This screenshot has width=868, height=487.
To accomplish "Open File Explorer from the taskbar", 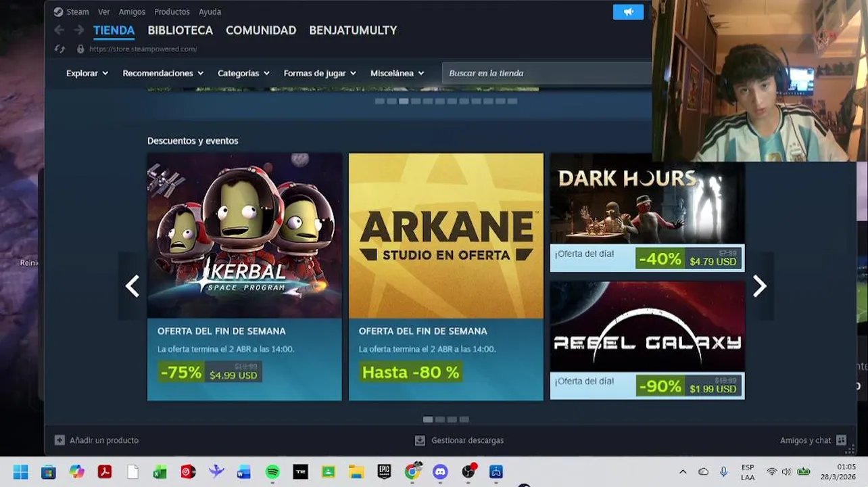I will coord(356,472).
